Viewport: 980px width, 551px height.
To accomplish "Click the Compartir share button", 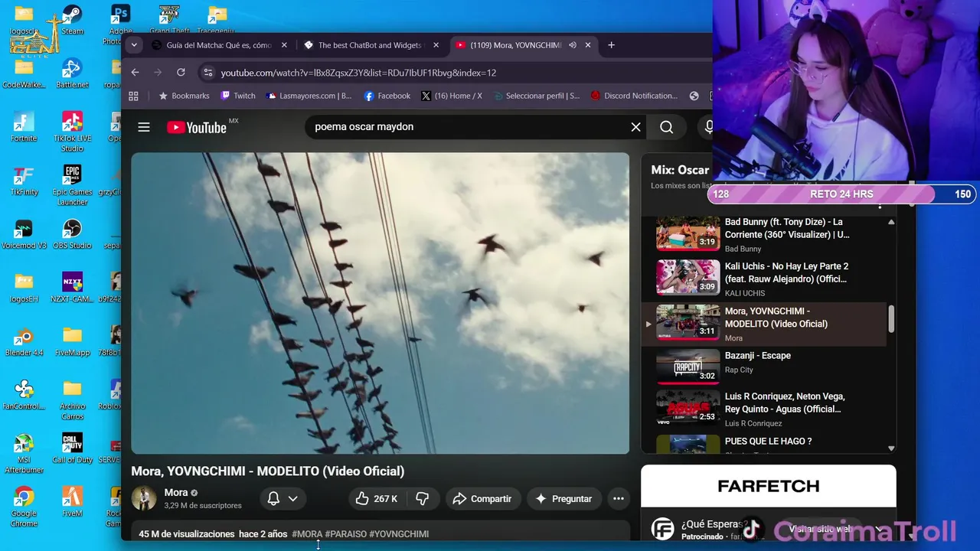I will [483, 499].
